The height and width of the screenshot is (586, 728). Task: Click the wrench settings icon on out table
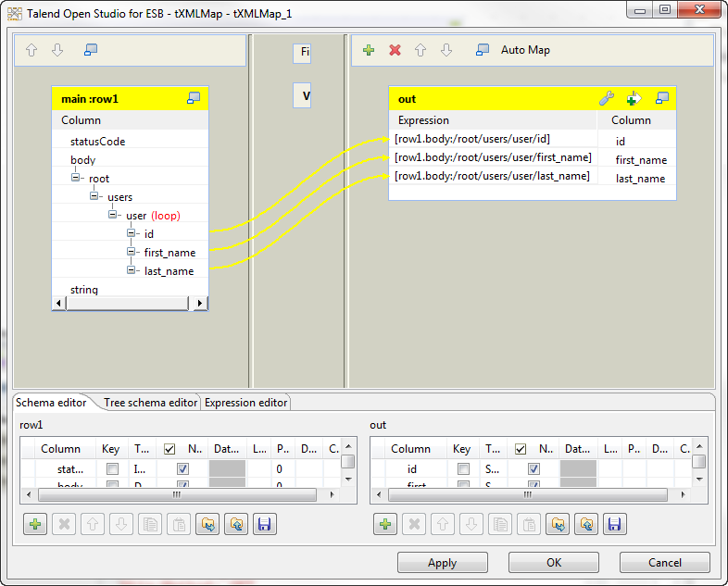[608, 98]
